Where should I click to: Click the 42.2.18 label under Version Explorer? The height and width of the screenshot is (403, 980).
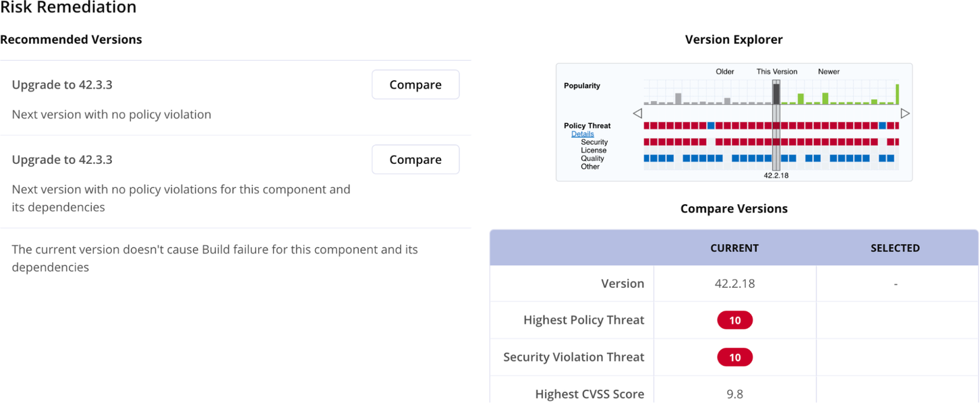tap(776, 175)
